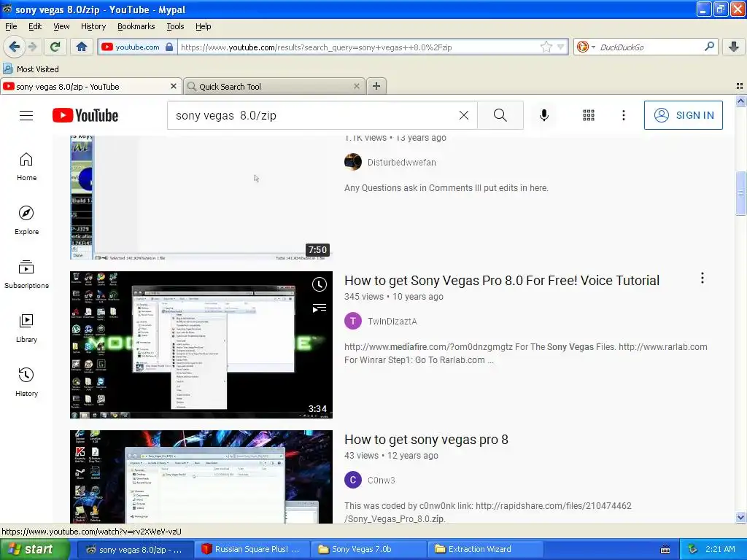Bookmark this page with the star icon
The width and height of the screenshot is (747, 560).
[546, 47]
